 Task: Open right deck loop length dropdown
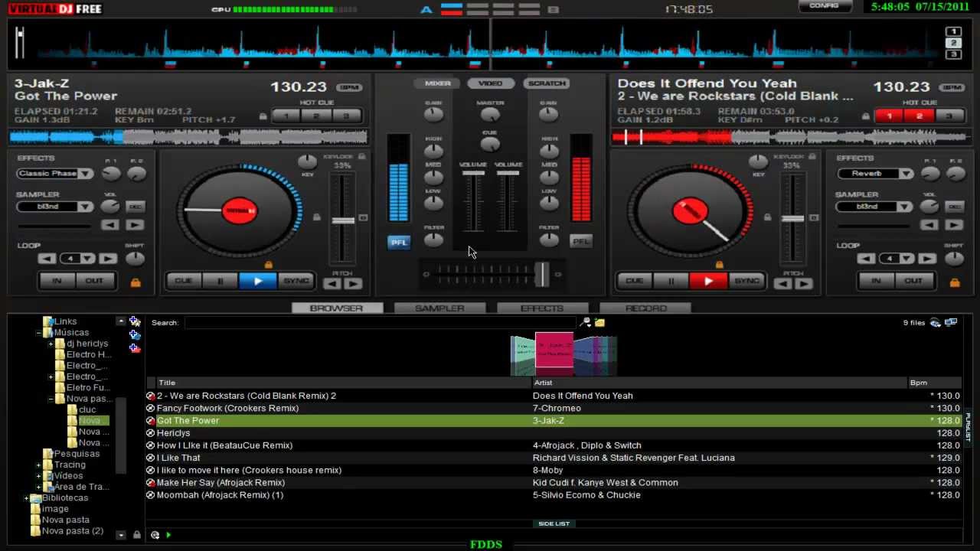click(x=896, y=259)
